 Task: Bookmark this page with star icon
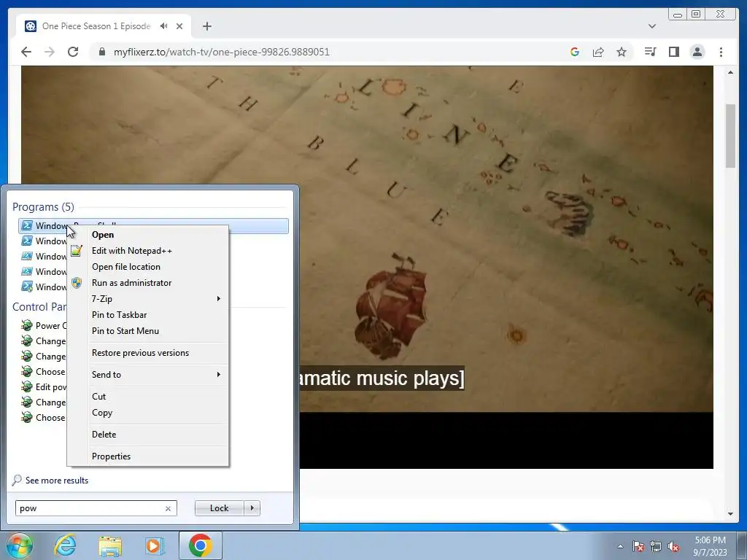tap(622, 52)
